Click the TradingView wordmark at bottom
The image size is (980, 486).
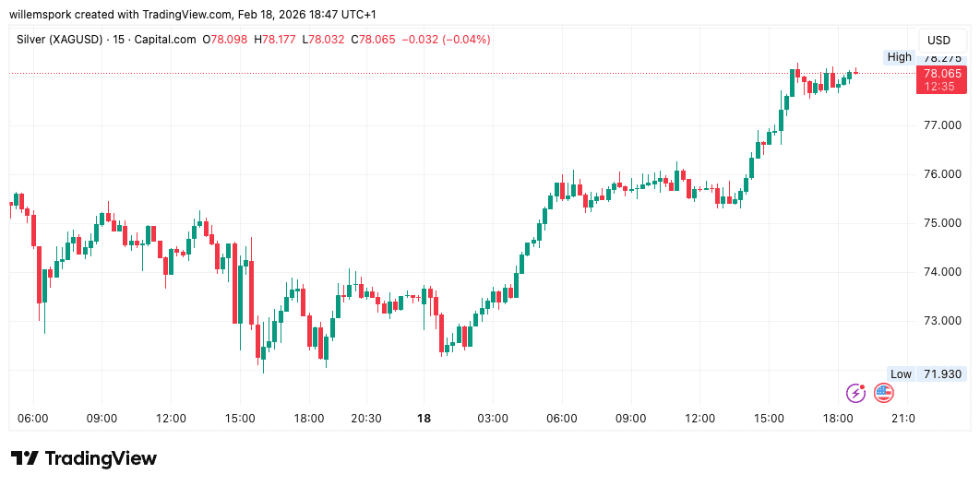coord(101,458)
